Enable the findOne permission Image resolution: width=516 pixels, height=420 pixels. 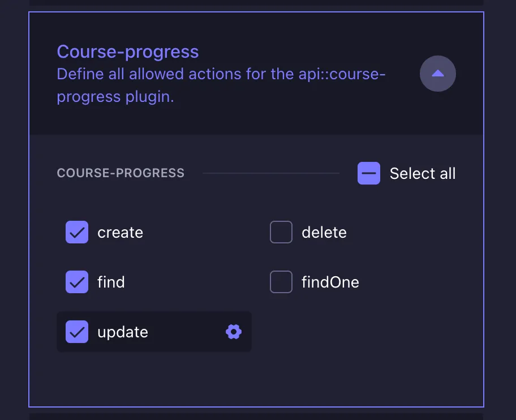pos(281,282)
